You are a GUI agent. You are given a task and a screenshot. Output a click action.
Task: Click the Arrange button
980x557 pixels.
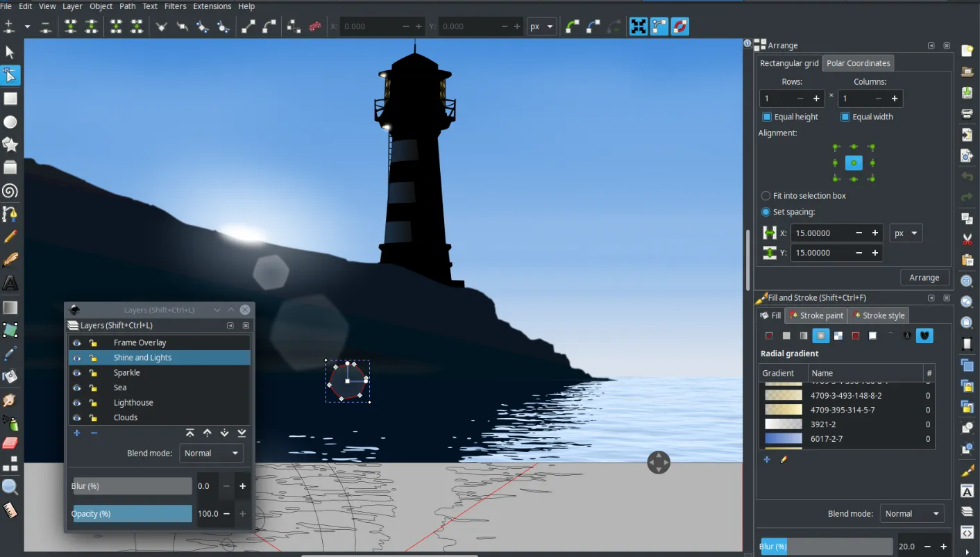pyautogui.click(x=924, y=277)
